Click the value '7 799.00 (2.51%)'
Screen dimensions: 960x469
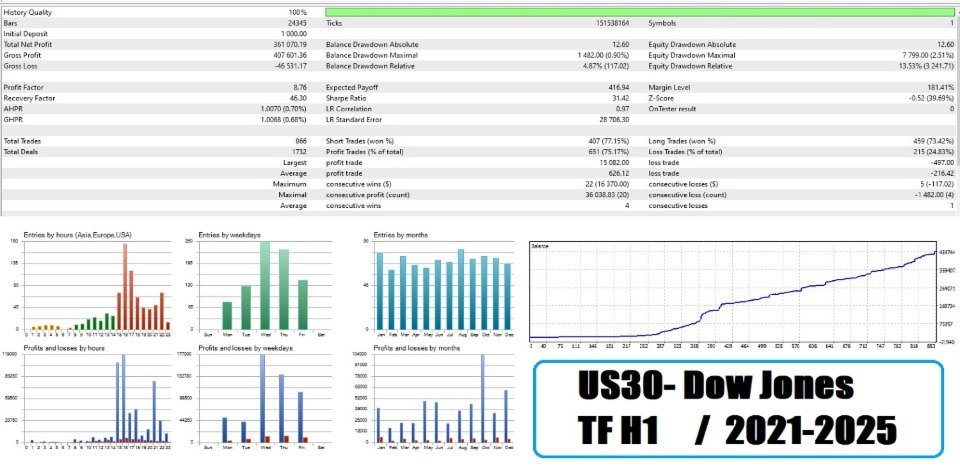[928, 55]
